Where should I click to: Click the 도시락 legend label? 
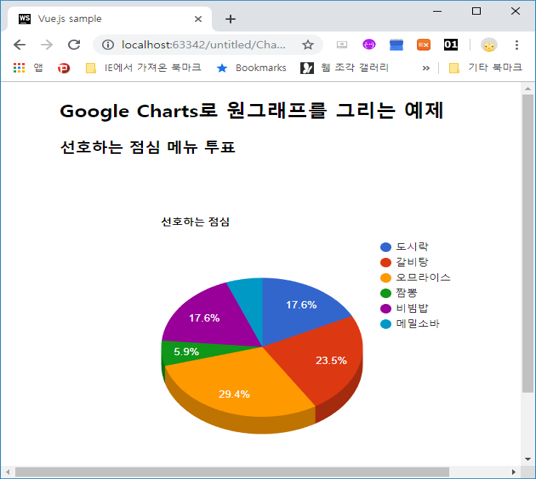pyautogui.click(x=412, y=247)
